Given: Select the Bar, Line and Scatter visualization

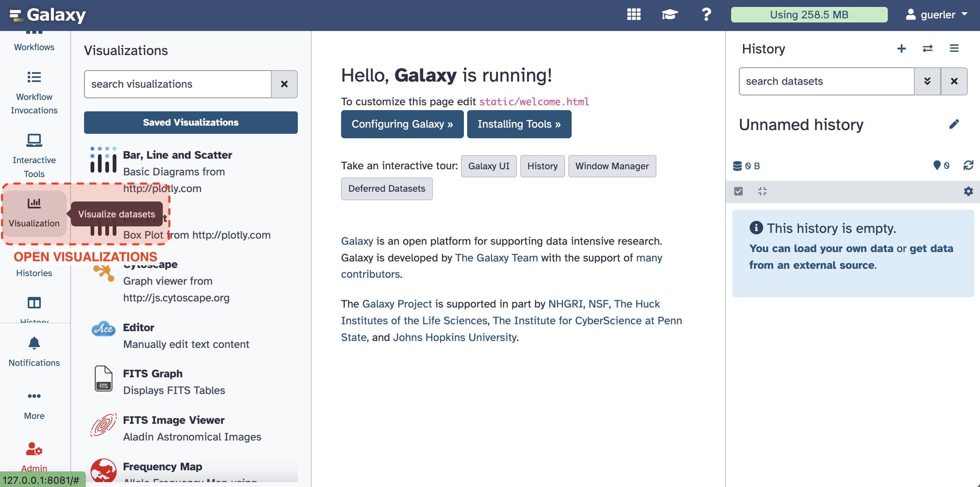Looking at the screenshot, I should (x=177, y=155).
